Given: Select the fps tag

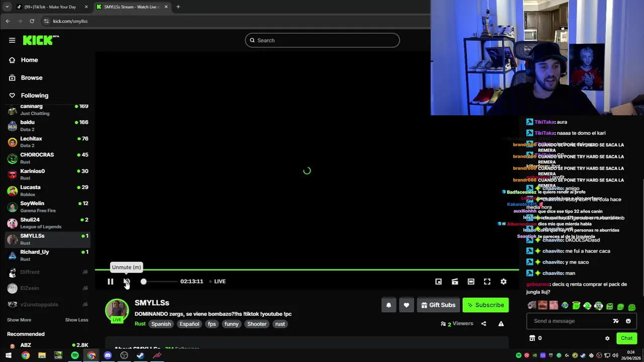Looking at the screenshot, I should [212, 324].
